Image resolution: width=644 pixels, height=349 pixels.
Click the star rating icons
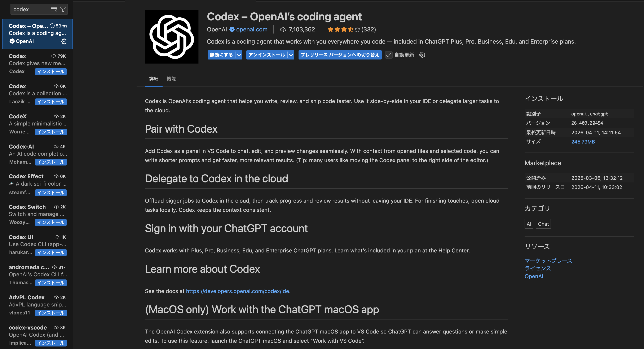click(x=344, y=30)
